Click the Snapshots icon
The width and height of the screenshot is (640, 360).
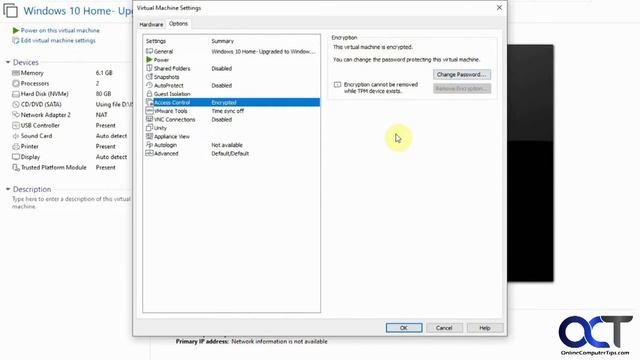(149, 77)
